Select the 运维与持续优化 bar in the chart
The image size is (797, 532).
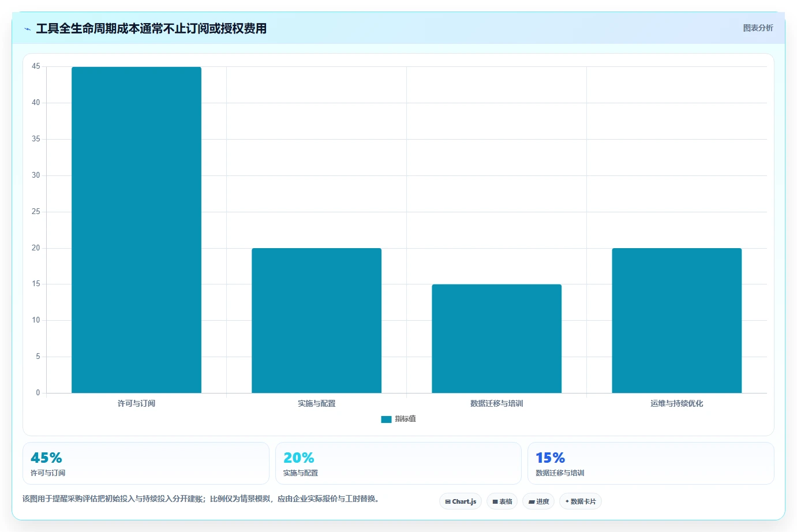click(x=676, y=321)
